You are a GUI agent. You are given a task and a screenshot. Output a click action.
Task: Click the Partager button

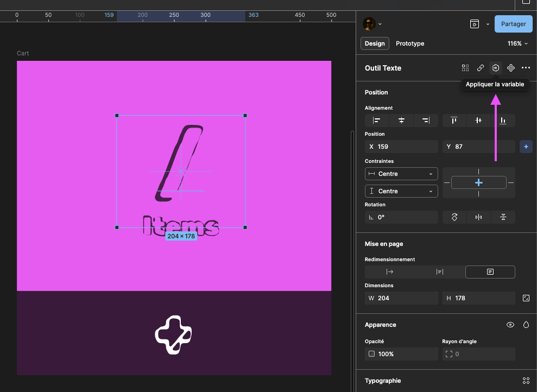tap(513, 24)
